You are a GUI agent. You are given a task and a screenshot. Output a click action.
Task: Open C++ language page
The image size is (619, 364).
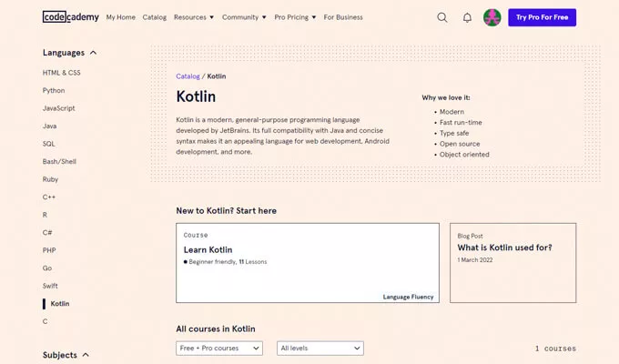click(49, 197)
